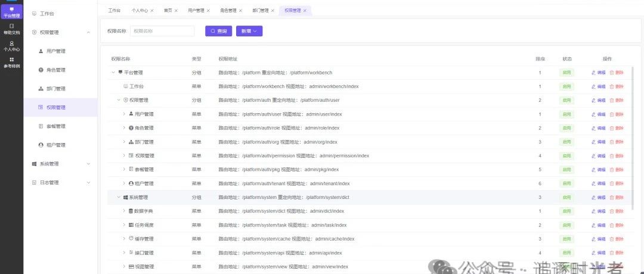Expand the 套餐管理 tree row

click(x=124, y=169)
